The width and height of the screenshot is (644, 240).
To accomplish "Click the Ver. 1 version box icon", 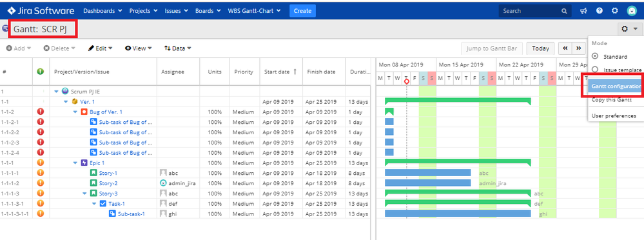I will 75,101.
